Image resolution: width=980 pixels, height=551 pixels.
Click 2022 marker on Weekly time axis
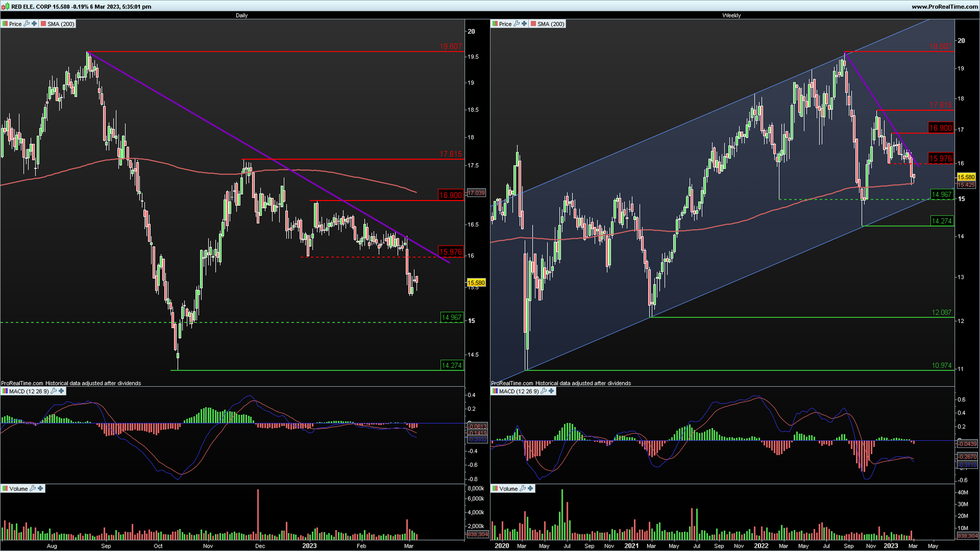coord(761,546)
